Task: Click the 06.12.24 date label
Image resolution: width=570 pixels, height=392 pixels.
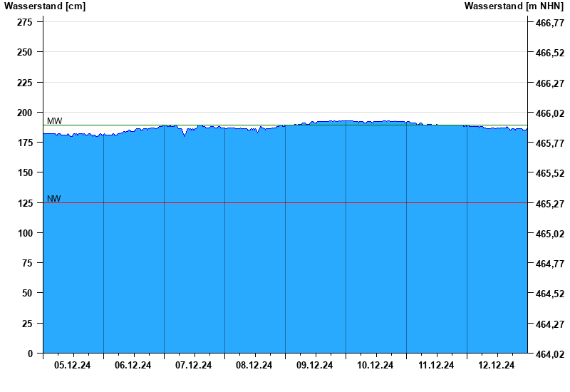Action: 133,366
